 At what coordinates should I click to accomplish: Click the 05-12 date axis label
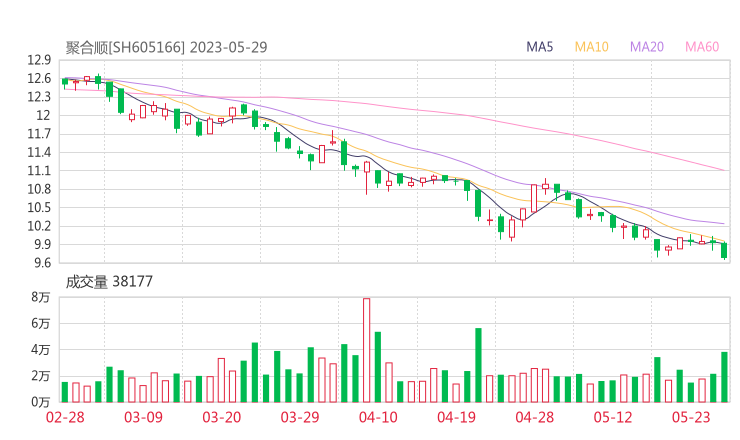pos(613,417)
